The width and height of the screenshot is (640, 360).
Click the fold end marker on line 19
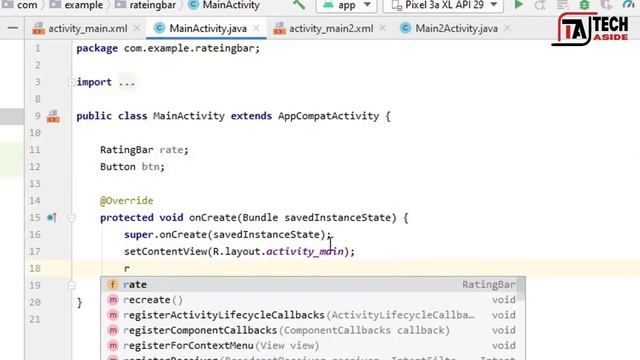tap(71, 285)
